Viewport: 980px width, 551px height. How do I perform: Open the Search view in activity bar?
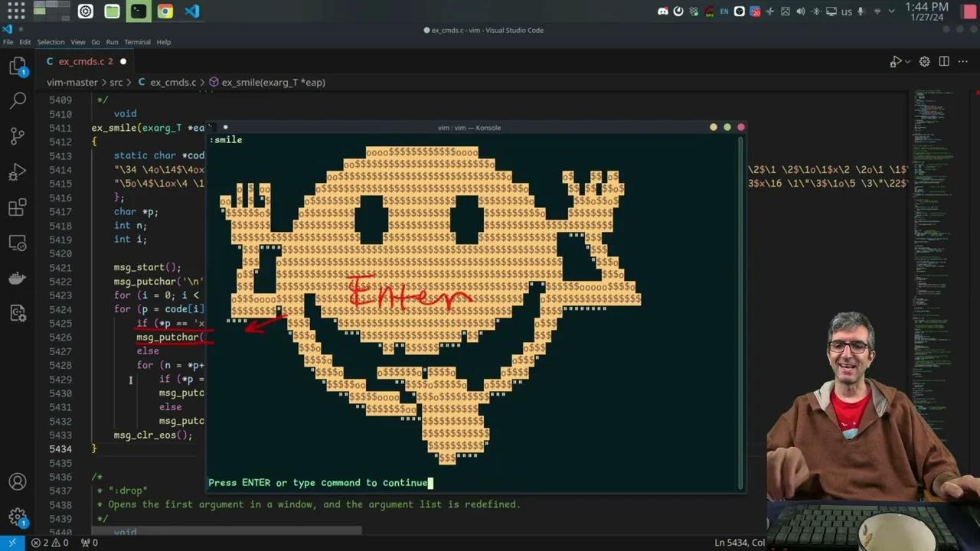[18, 100]
